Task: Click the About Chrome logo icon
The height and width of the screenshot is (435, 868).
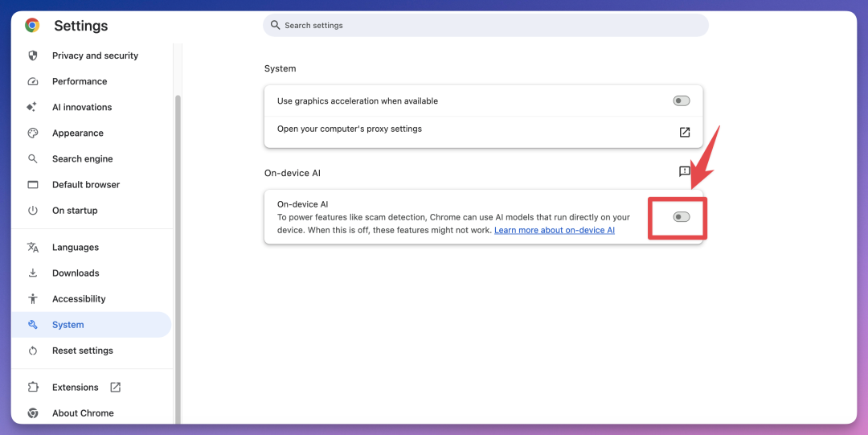Action: pyautogui.click(x=33, y=413)
